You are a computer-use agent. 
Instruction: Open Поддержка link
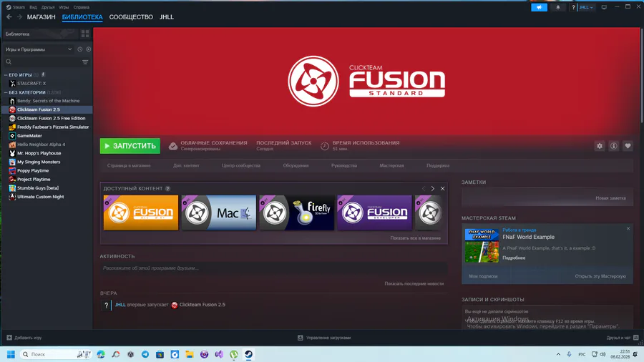coord(438,165)
